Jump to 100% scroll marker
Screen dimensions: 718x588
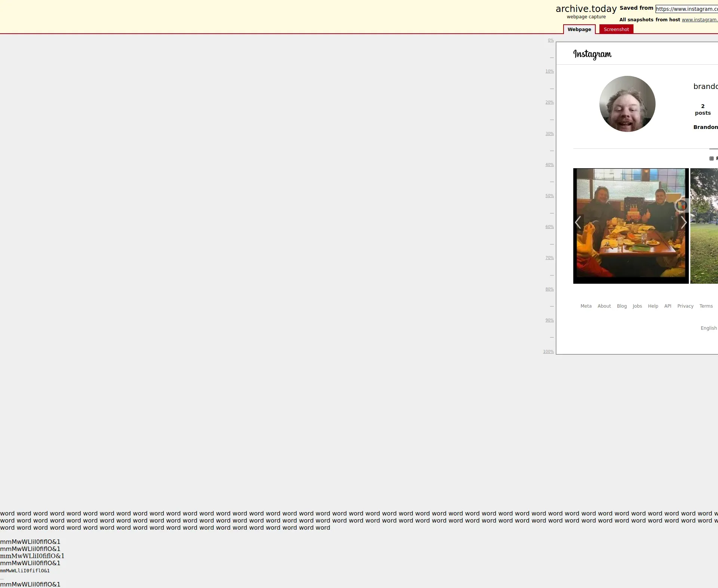point(548,352)
